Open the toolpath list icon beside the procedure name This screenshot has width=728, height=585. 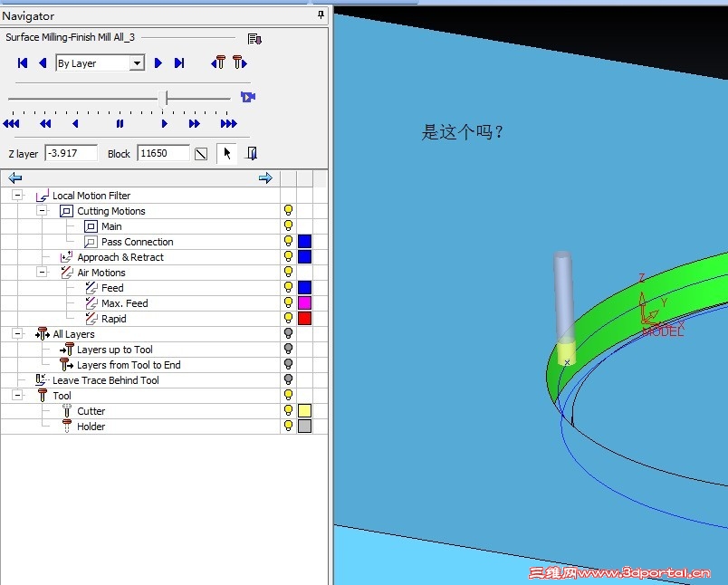[254, 39]
